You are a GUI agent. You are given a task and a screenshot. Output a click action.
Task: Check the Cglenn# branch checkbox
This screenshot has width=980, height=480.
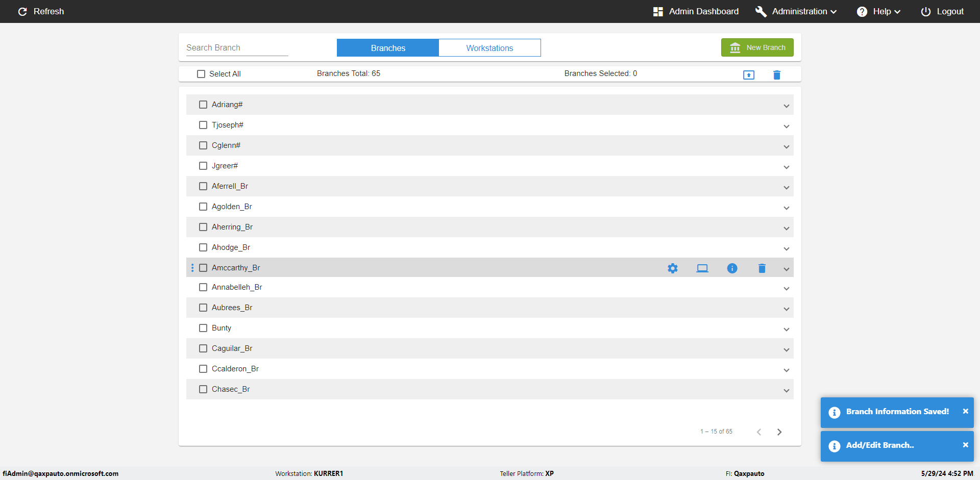[203, 145]
